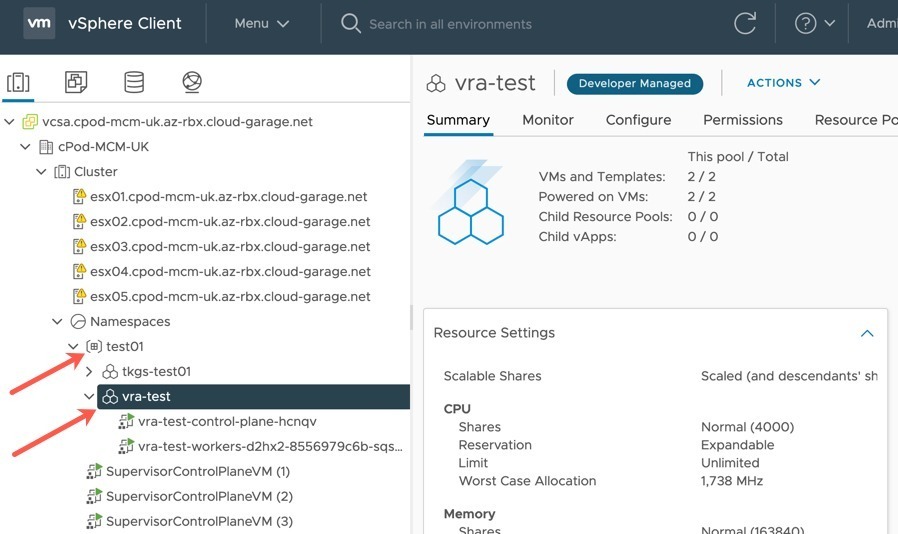Viewport: 898px width, 534px height.
Task: Collapse the test01 namespace node
Action: tap(73, 346)
